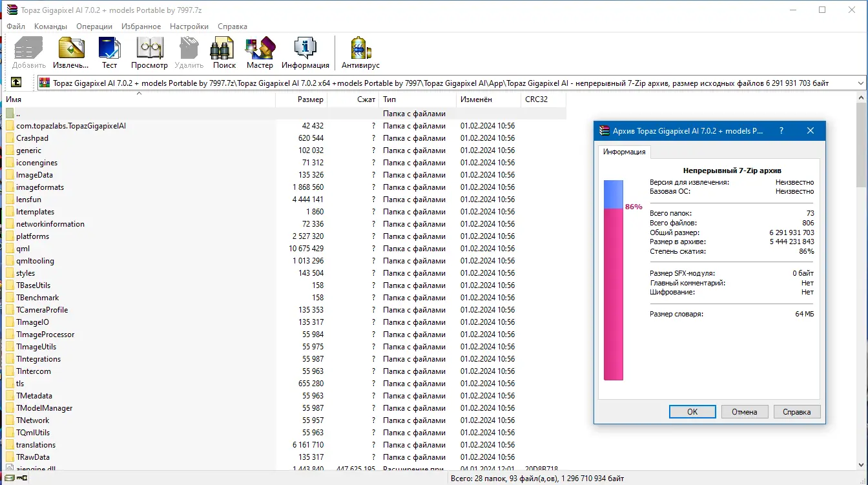This screenshot has height=485, width=868.
Task: Scan the archive with the Антивирус icon
Action: (x=360, y=48)
